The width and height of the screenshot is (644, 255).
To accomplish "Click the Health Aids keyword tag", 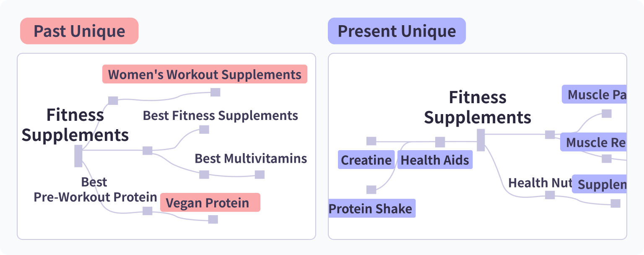I will tap(435, 160).
